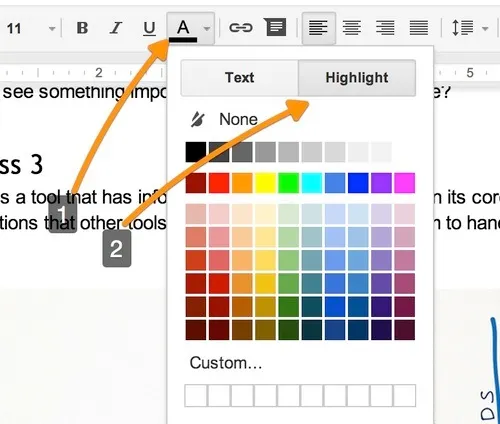Click the font size field showing 11

14,29
